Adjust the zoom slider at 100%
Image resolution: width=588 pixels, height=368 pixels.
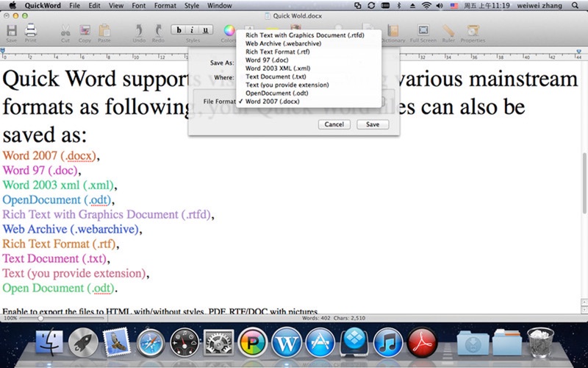pos(40,318)
